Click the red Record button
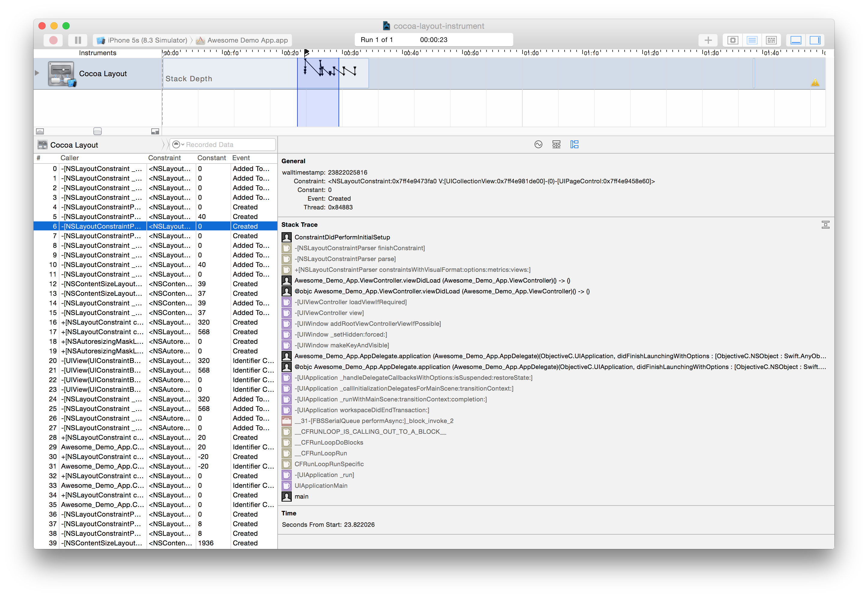Viewport: 868px width, 597px height. (53, 40)
